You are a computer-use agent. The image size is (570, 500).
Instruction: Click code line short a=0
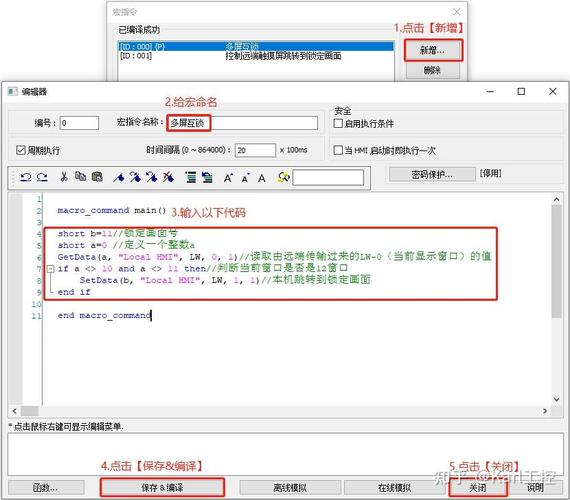(x=126, y=245)
